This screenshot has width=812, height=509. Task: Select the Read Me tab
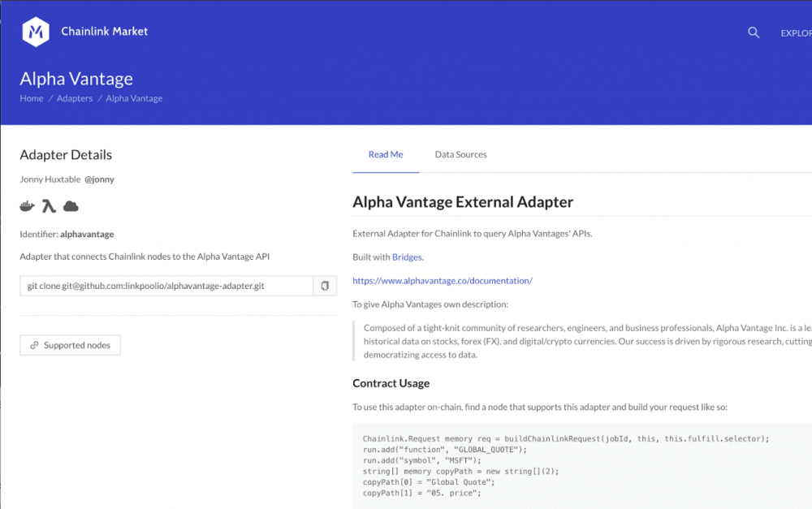386,154
